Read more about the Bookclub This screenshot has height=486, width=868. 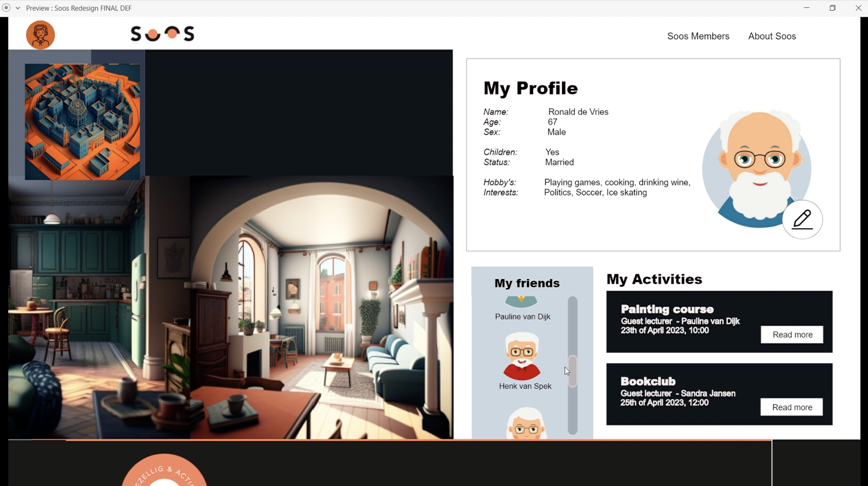pyautogui.click(x=792, y=407)
